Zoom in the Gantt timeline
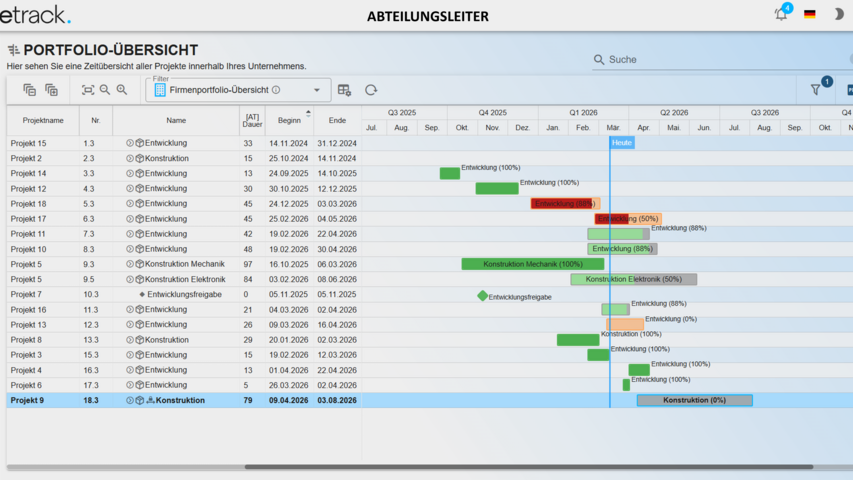Viewport: 853px width, 480px height. click(122, 90)
